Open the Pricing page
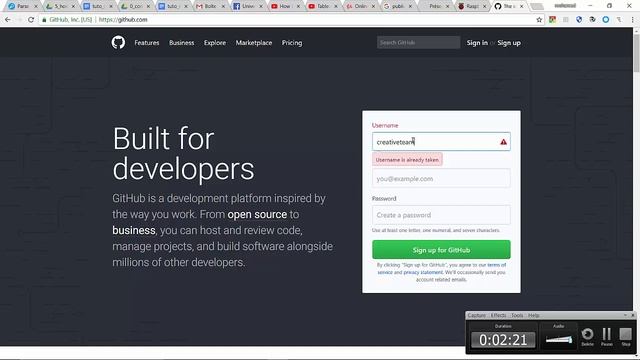Image resolution: width=640 pixels, height=360 pixels. click(x=292, y=43)
